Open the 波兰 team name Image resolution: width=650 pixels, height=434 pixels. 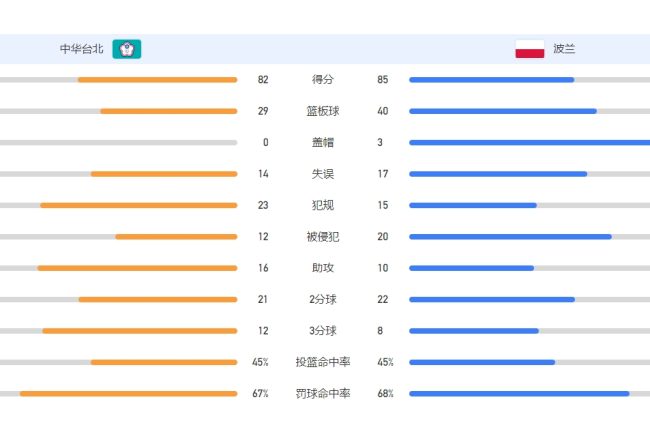[564, 49]
